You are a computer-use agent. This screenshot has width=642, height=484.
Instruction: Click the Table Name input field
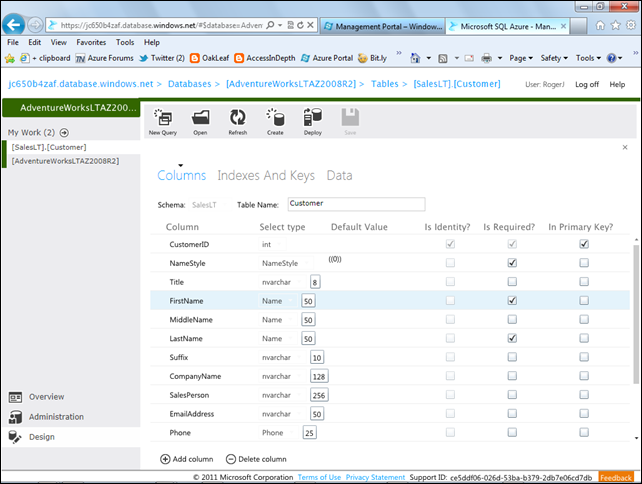pos(356,204)
